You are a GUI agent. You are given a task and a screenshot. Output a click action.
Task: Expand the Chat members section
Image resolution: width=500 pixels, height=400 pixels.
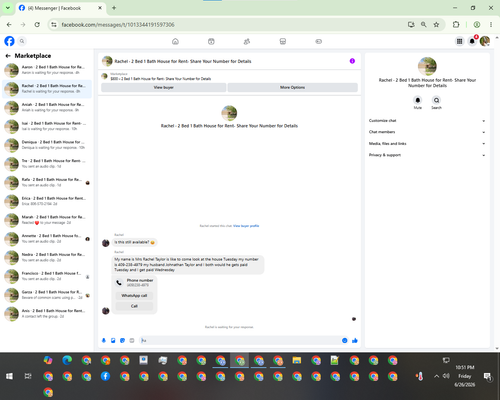pos(427,132)
